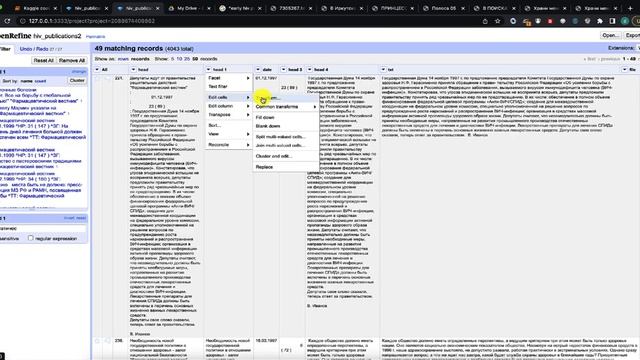Click the Reset All facets button
The height and width of the screenshot is (360, 640).
pyautogui.click(x=43, y=60)
